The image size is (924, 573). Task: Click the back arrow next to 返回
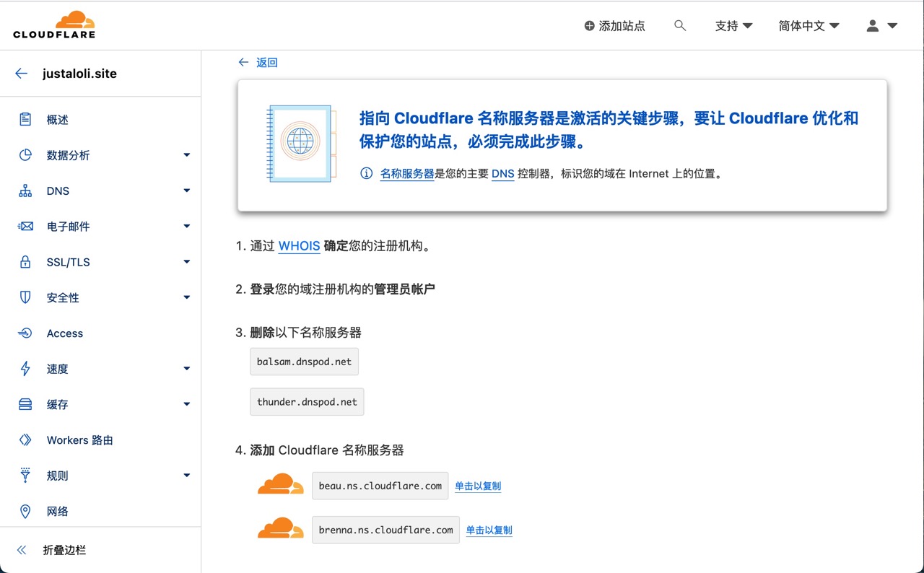244,63
